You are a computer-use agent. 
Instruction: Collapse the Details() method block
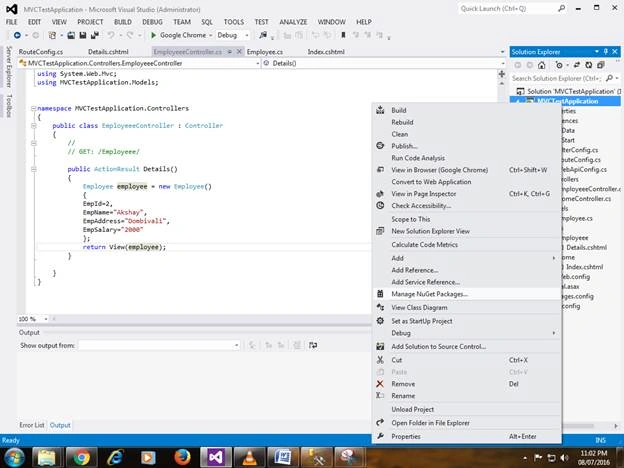[x=34, y=169]
